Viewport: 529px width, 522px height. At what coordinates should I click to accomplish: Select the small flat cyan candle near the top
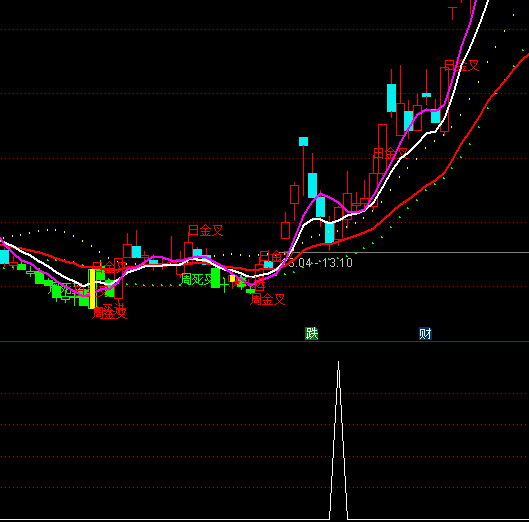(x=426, y=95)
